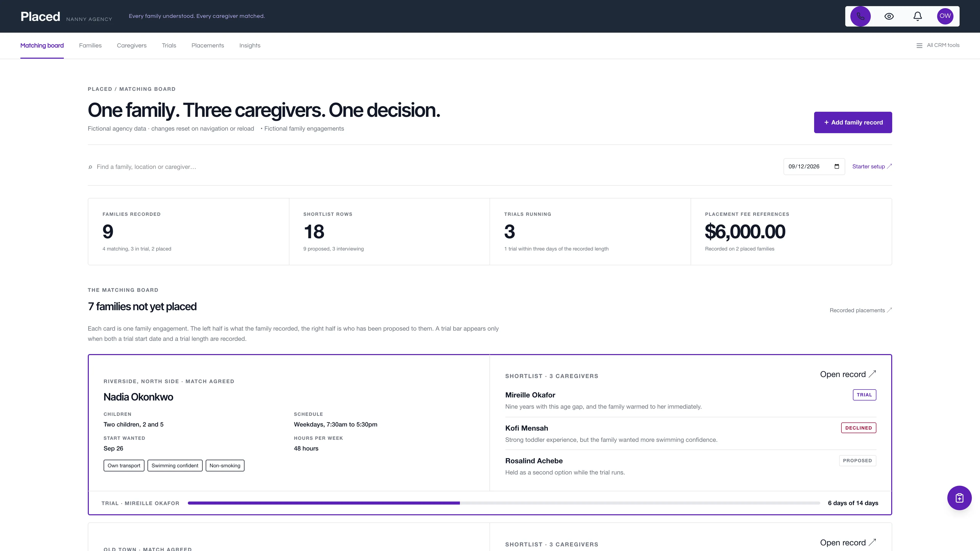Switch to the Insights tab
Screen dimensions: 980x551
[250, 46]
